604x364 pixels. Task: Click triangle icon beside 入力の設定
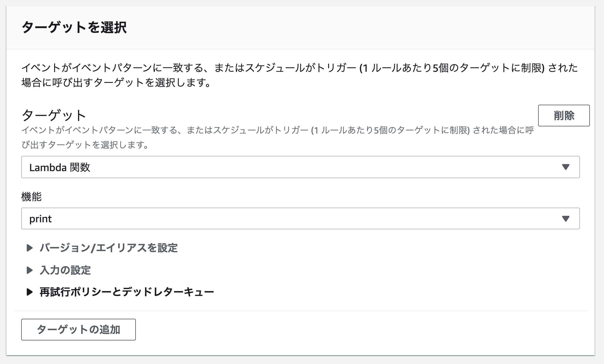(29, 270)
